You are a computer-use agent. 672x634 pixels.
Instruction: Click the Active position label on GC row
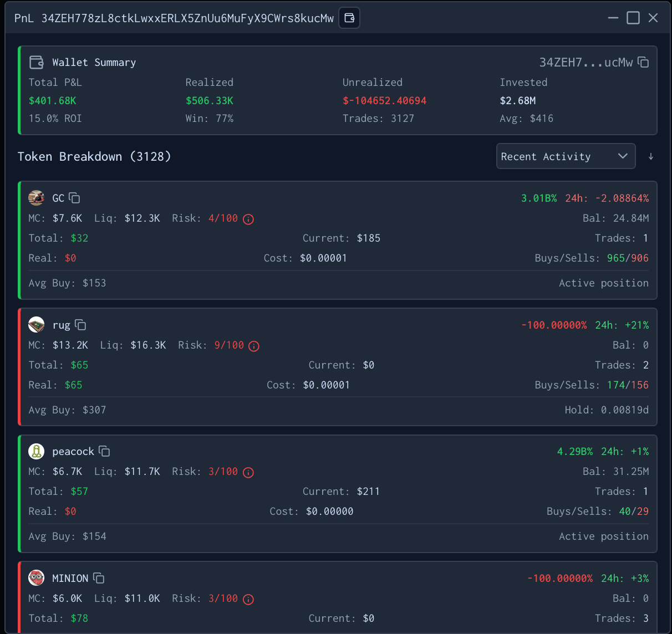pos(603,283)
